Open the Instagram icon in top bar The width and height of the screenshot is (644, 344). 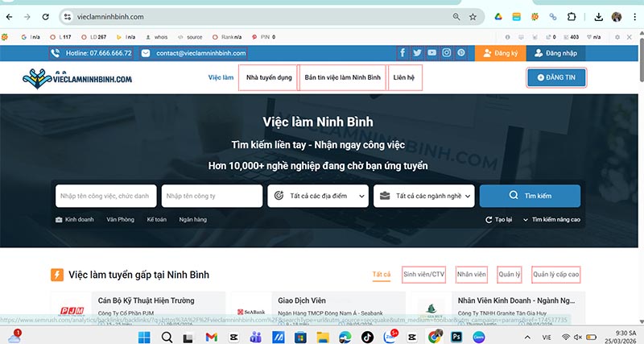[x=447, y=52]
